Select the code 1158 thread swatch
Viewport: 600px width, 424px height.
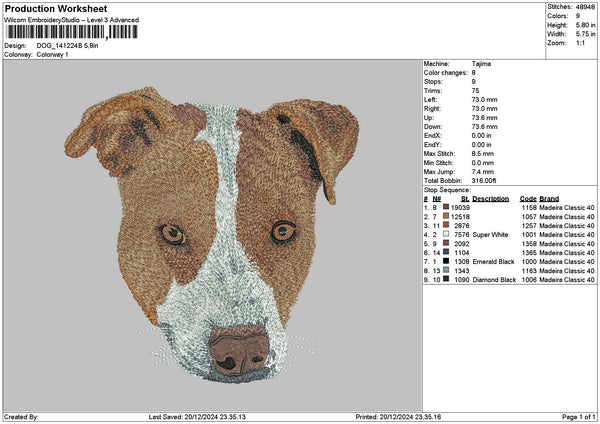pos(446,207)
